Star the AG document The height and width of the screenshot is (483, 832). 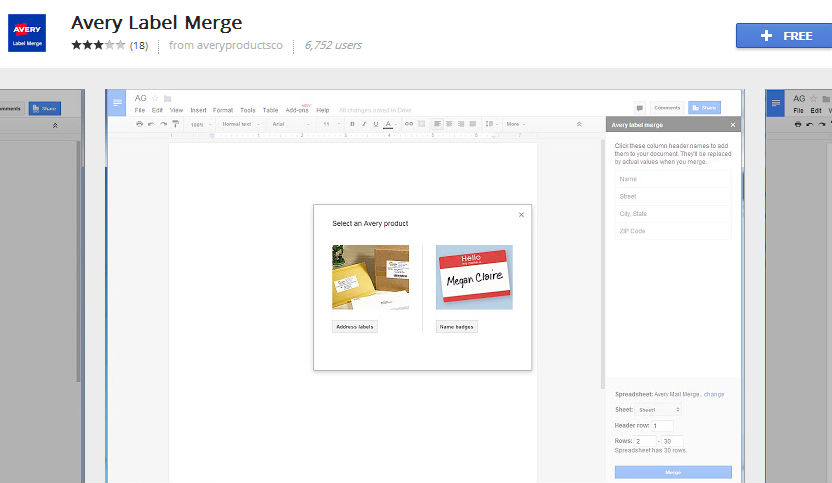point(155,98)
